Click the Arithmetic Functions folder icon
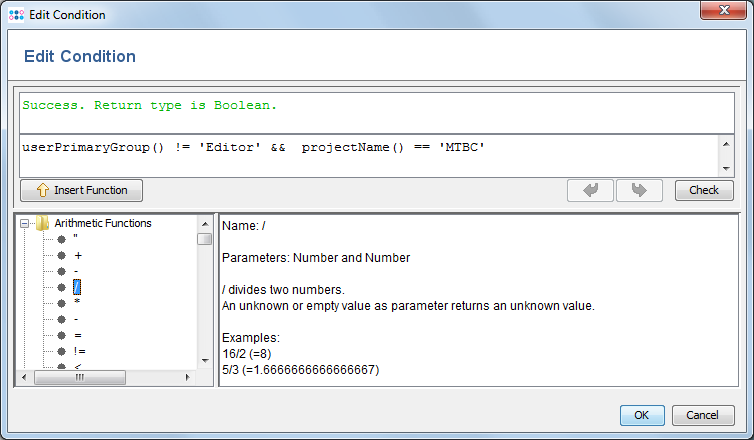The image size is (754, 440). 43,224
